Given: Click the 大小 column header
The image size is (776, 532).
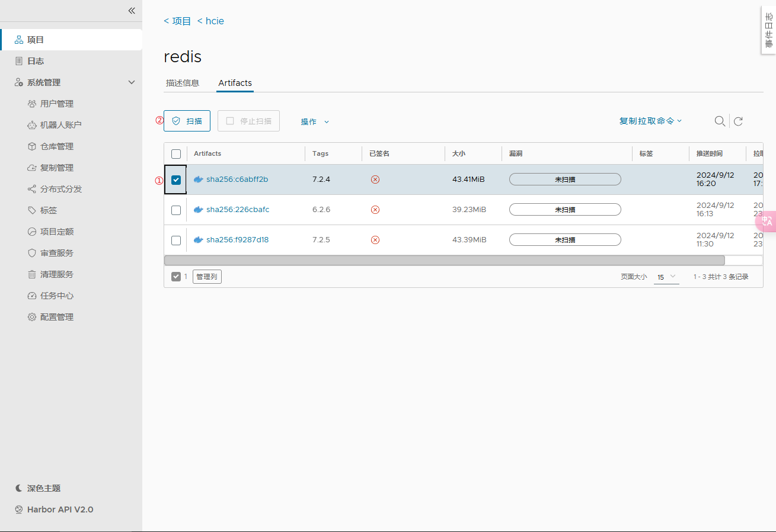Looking at the screenshot, I should (459, 153).
